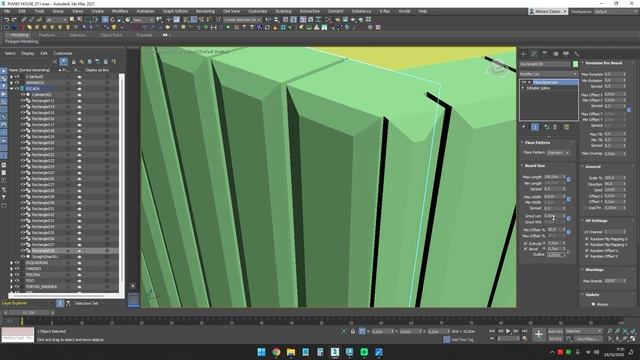This screenshot has height=360, width=640.
Task: Expand the PISCINA layer
Action: pyautogui.click(x=11, y=275)
